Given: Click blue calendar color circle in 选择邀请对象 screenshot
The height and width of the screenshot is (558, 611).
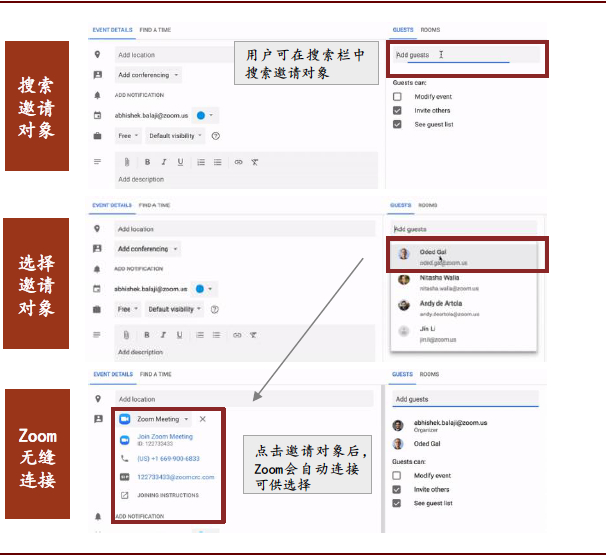Looking at the screenshot, I should click(200, 289).
